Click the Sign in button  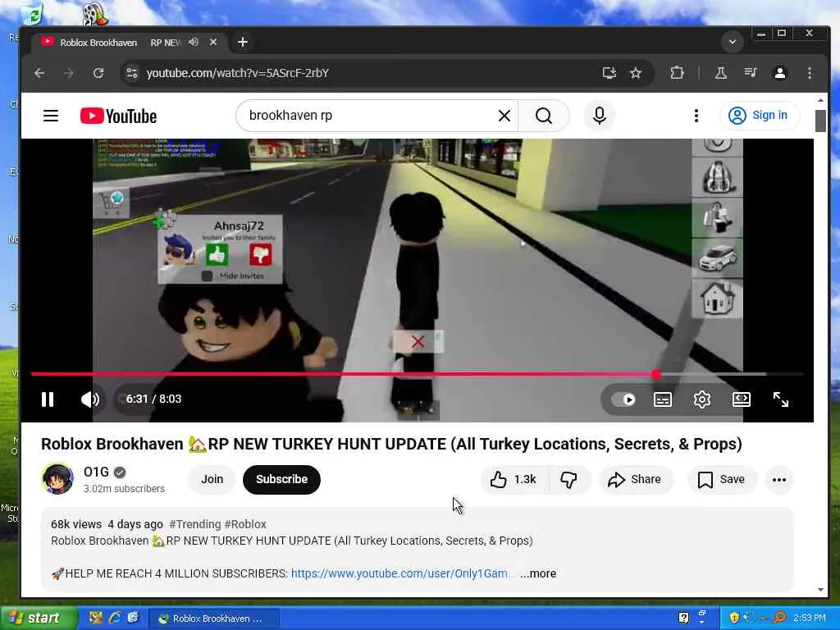pos(760,115)
